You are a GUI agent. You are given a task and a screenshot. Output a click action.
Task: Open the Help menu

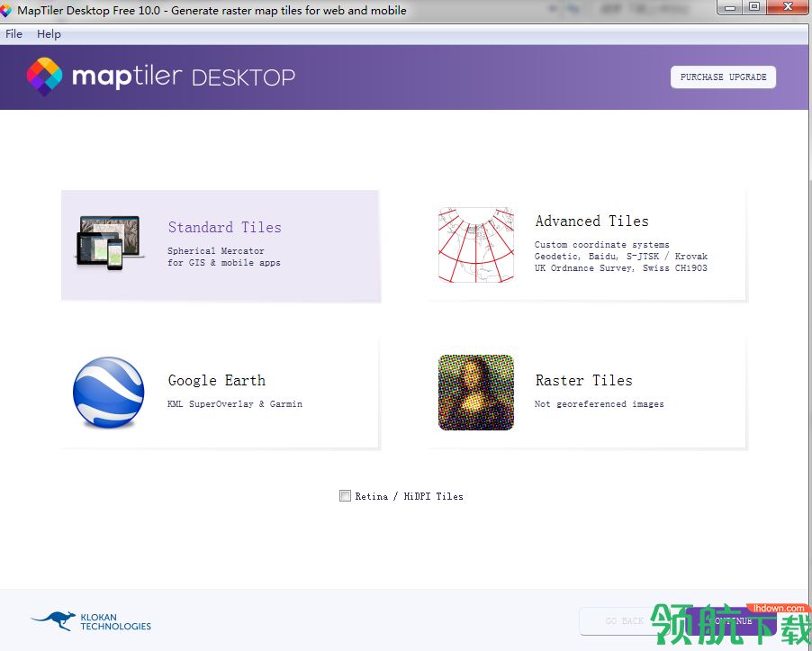(x=49, y=33)
